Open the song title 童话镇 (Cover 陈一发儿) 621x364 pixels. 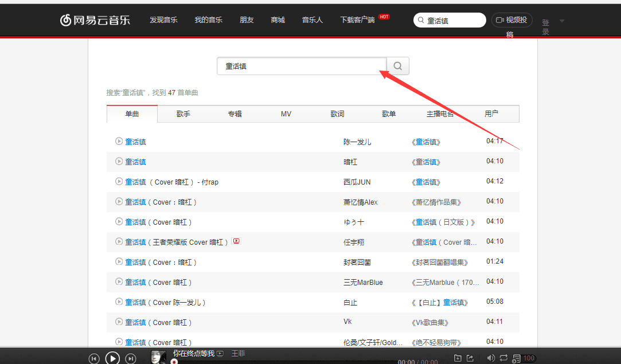tap(165, 303)
